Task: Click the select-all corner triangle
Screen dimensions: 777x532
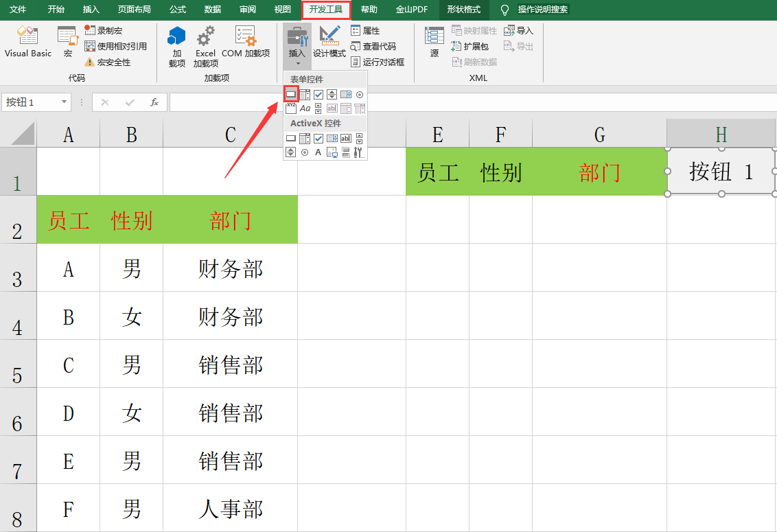Action: pyautogui.click(x=22, y=133)
